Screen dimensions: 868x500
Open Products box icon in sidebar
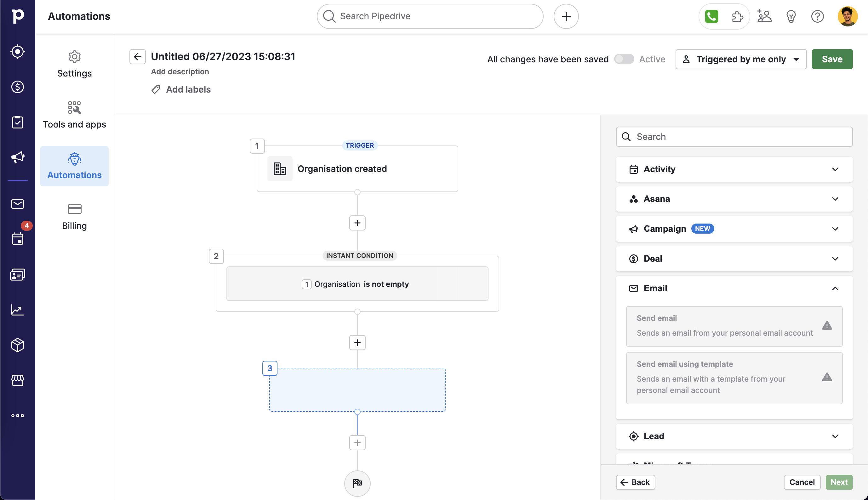coord(18,345)
